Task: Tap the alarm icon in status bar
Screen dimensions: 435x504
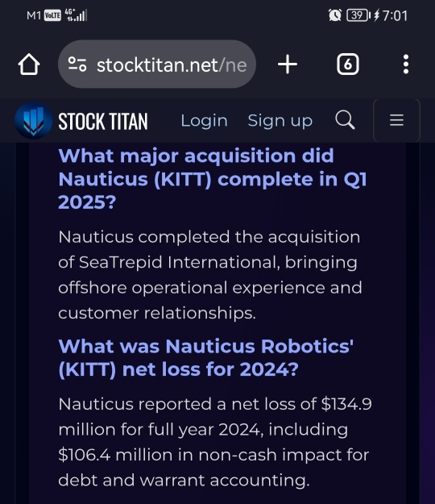Action: coord(335,15)
